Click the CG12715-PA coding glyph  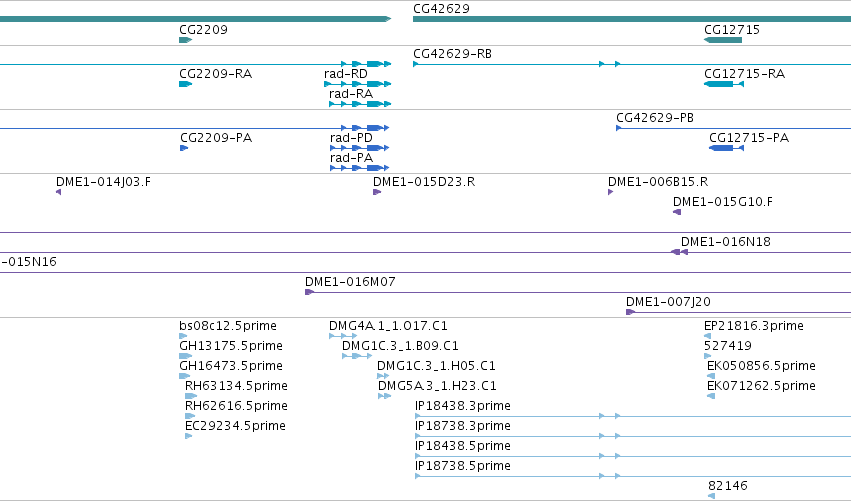[x=726, y=148]
